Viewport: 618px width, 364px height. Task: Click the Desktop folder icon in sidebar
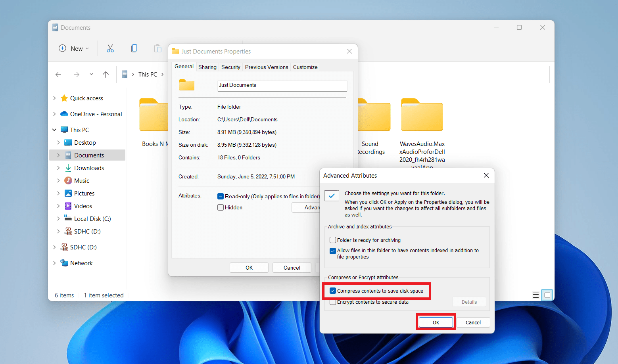coord(68,142)
